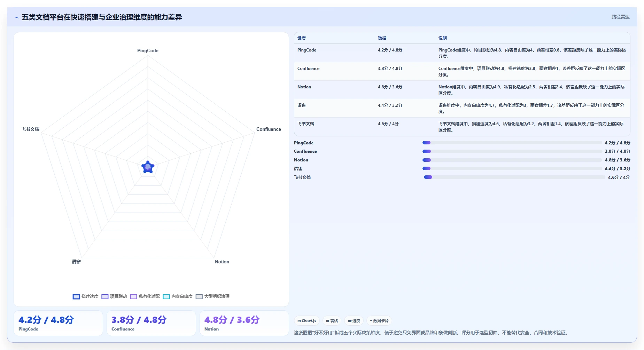Viewport: 644px width, 350px height.
Task: Click table value 4.2分 / 4.8分
Action: (x=390, y=50)
